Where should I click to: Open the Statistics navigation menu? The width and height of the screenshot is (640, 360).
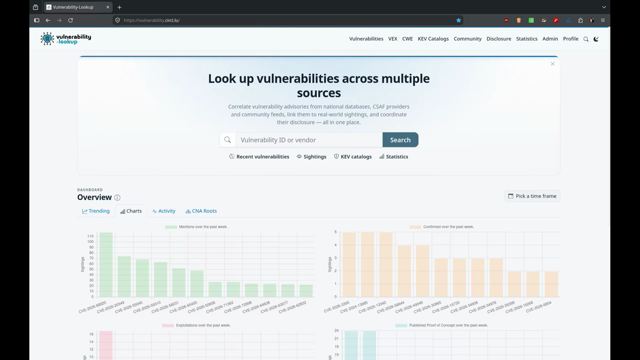(x=527, y=39)
